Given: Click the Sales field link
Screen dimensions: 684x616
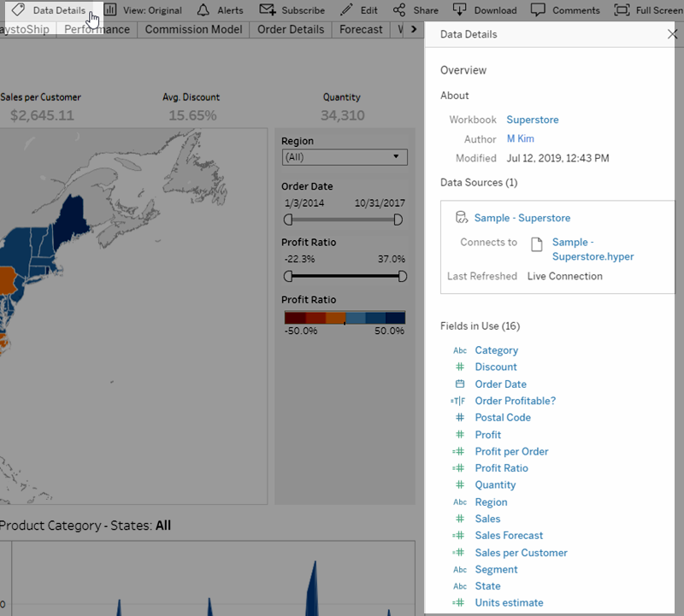Looking at the screenshot, I should coord(487,519).
